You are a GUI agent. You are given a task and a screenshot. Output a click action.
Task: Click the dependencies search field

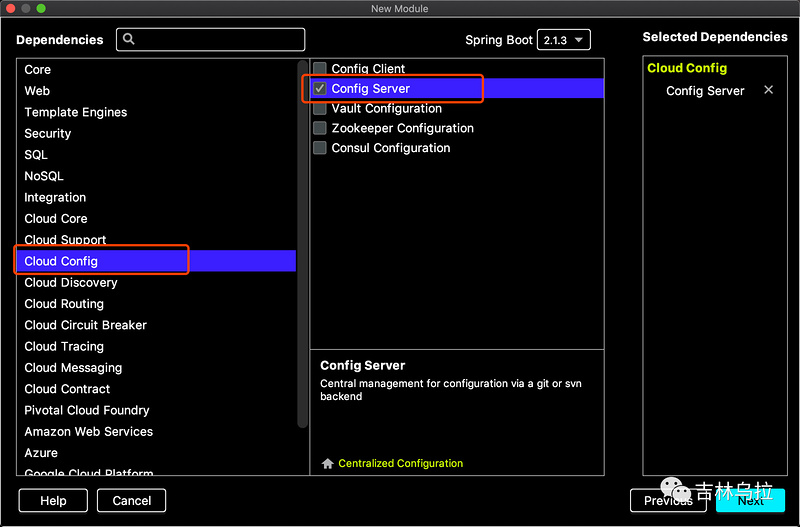coord(211,39)
